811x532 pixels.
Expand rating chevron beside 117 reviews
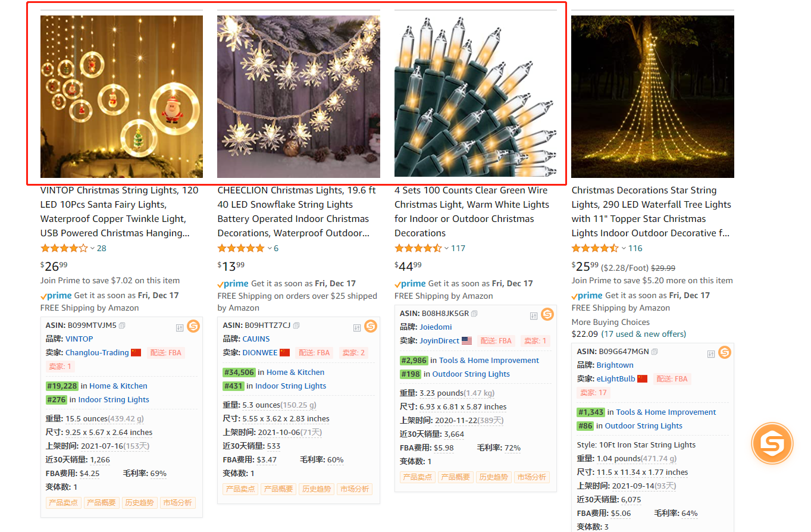point(446,249)
